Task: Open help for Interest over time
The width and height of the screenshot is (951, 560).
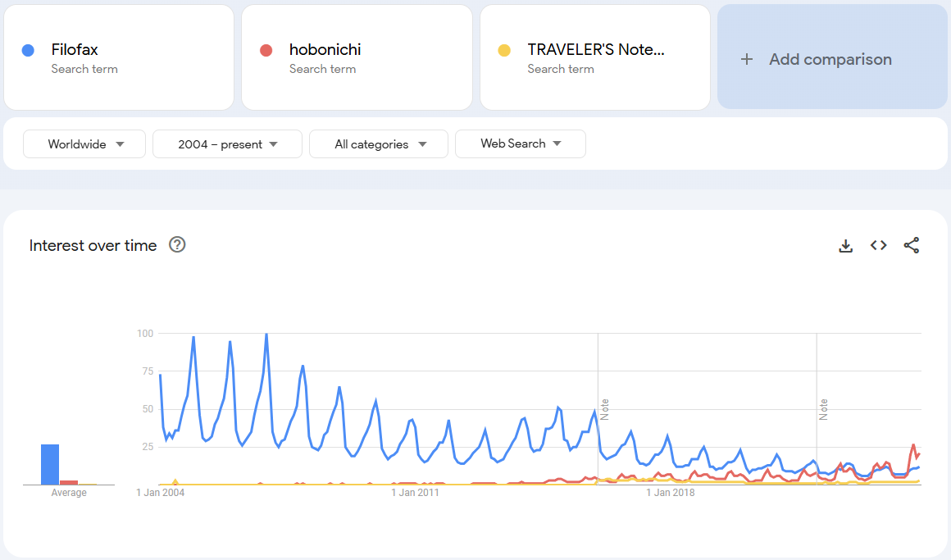Action: click(177, 244)
